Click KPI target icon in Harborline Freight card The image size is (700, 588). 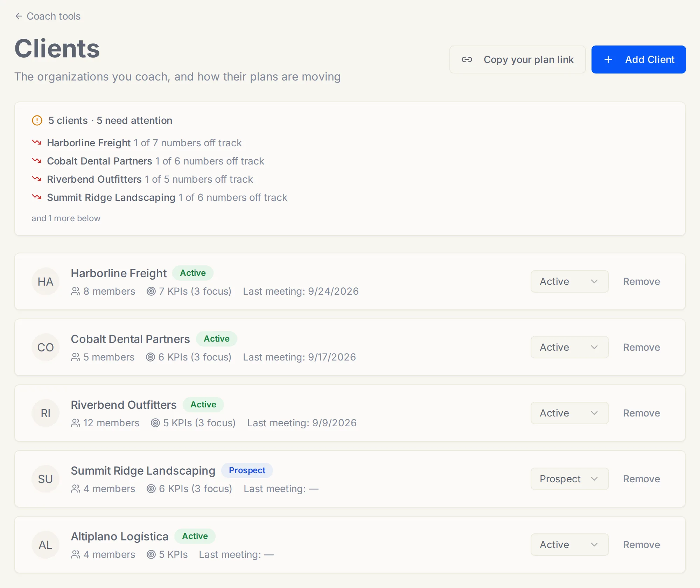coord(151,291)
